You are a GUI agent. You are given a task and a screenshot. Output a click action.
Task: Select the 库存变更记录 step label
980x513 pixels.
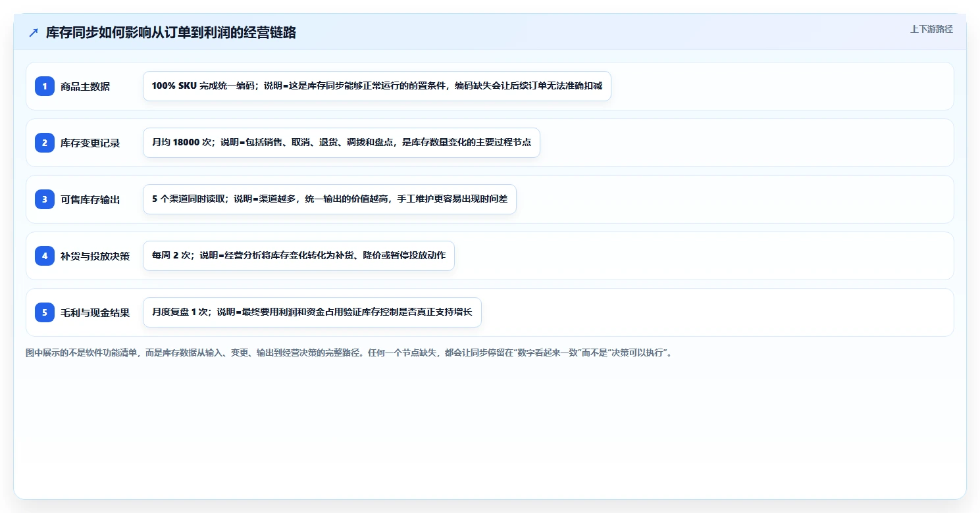coord(90,143)
